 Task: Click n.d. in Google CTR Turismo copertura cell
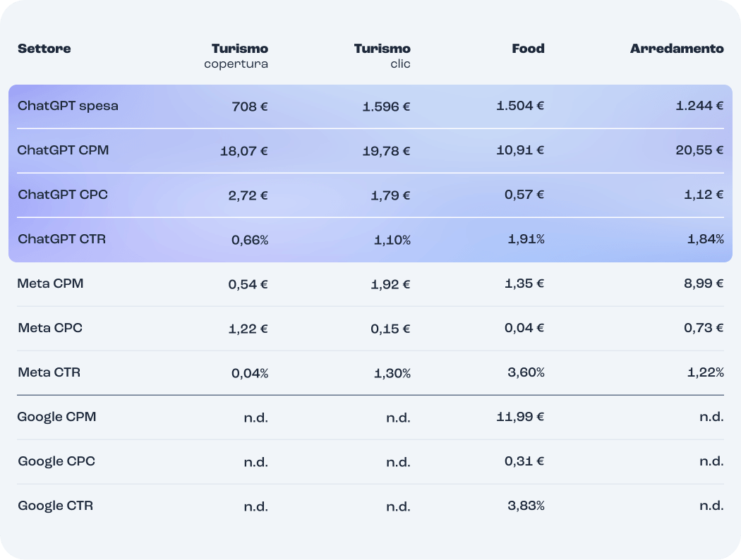click(256, 506)
